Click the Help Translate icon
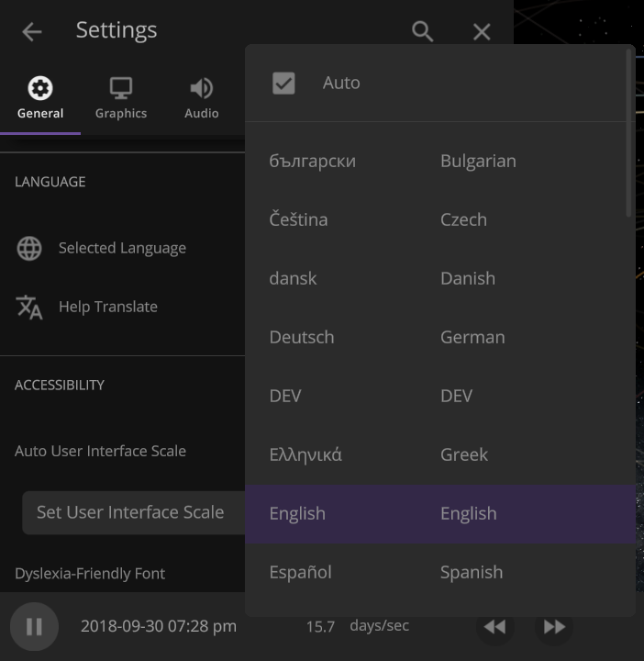Image resolution: width=644 pixels, height=661 pixels. pyautogui.click(x=29, y=307)
